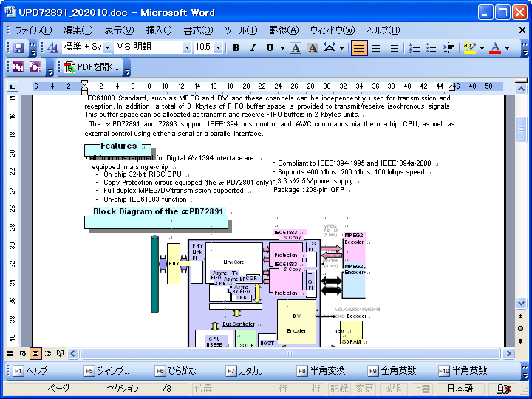Screen dimensions: 532x399
Task: Click vertical scrollbar up arrow
Action: 521,89
